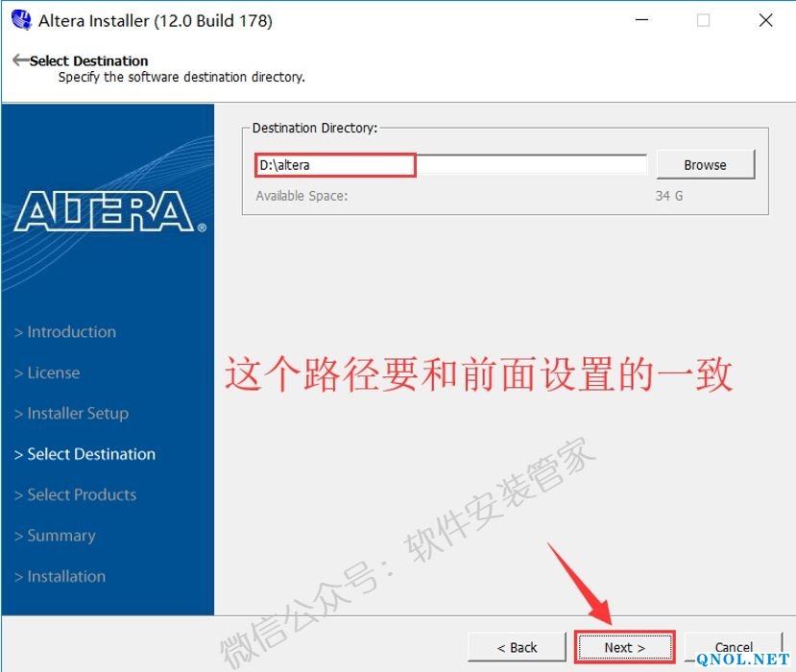Minimize the Altera Installer window
796x672 pixels.
pos(641,20)
